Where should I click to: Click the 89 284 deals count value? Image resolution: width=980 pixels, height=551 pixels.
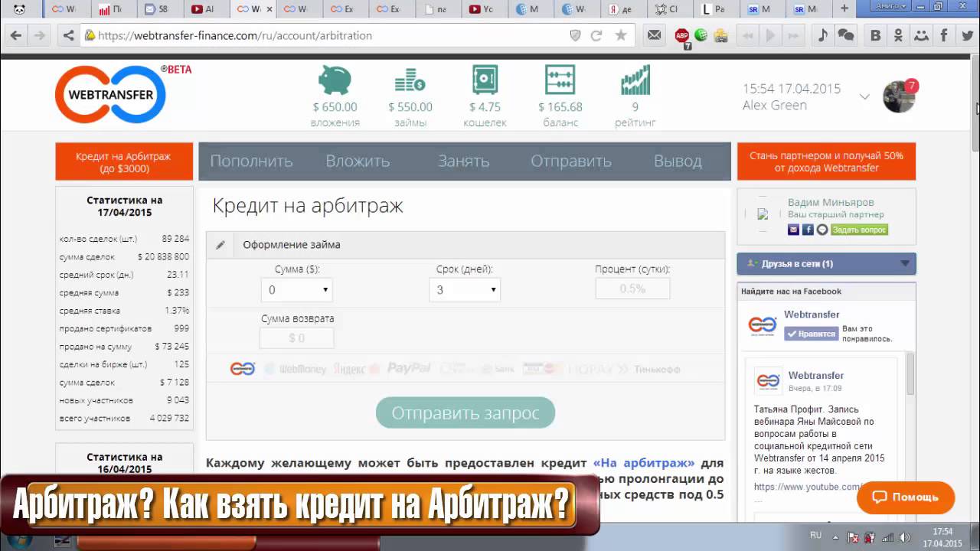pyautogui.click(x=175, y=239)
